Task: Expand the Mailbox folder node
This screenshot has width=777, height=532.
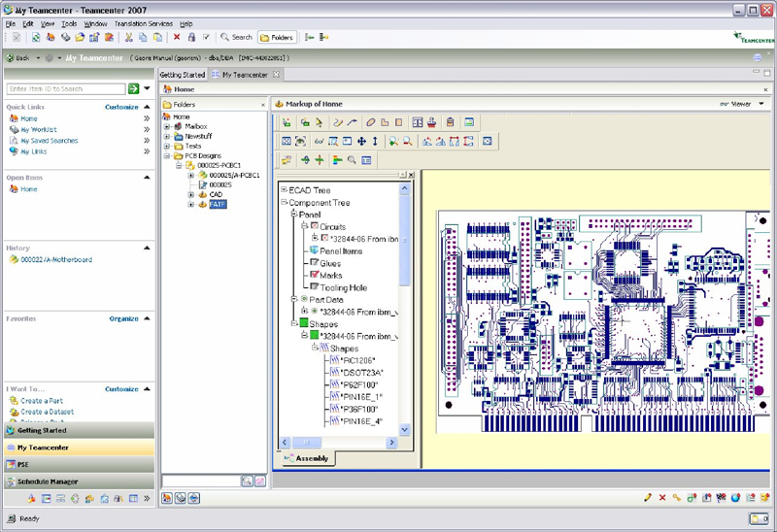Action: coord(167,126)
